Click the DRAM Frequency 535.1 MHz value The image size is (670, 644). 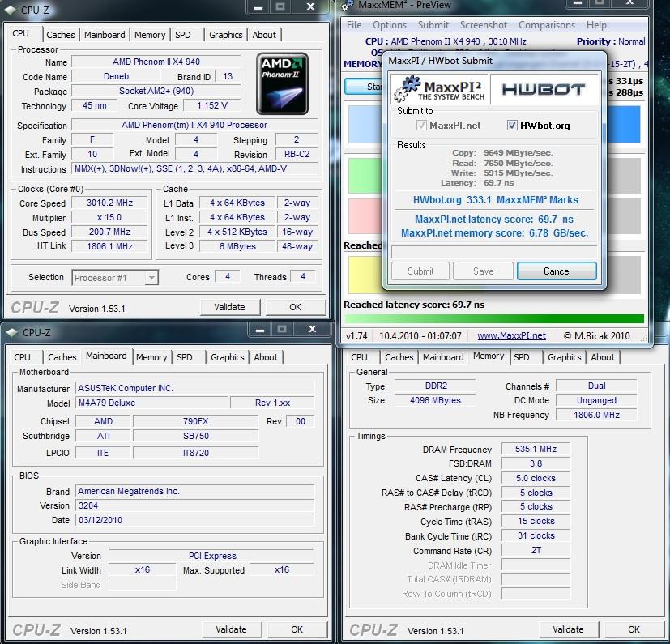click(x=536, y=449)
